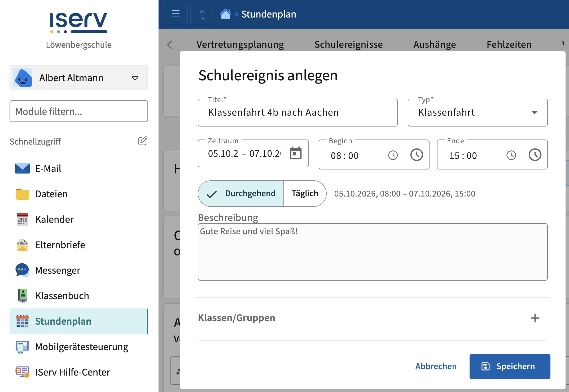The height and width of the screenshot is (392, 569).
Task: Open Kalender module in sidebar
Action: [78, 219]
